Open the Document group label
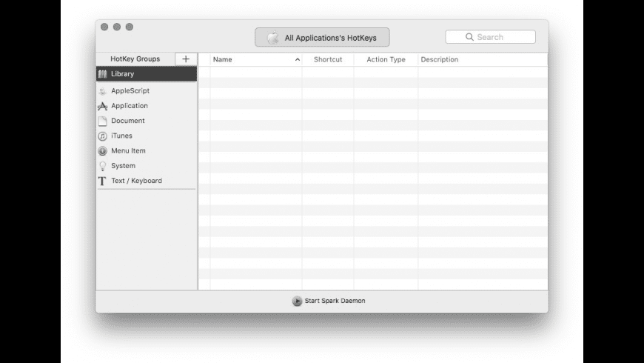 tap(128, 121)
